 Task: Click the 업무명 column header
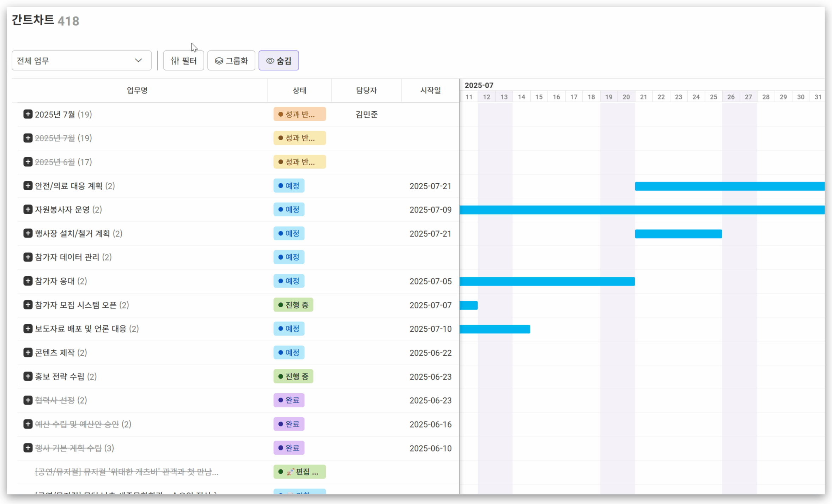[x=137, y=91]
